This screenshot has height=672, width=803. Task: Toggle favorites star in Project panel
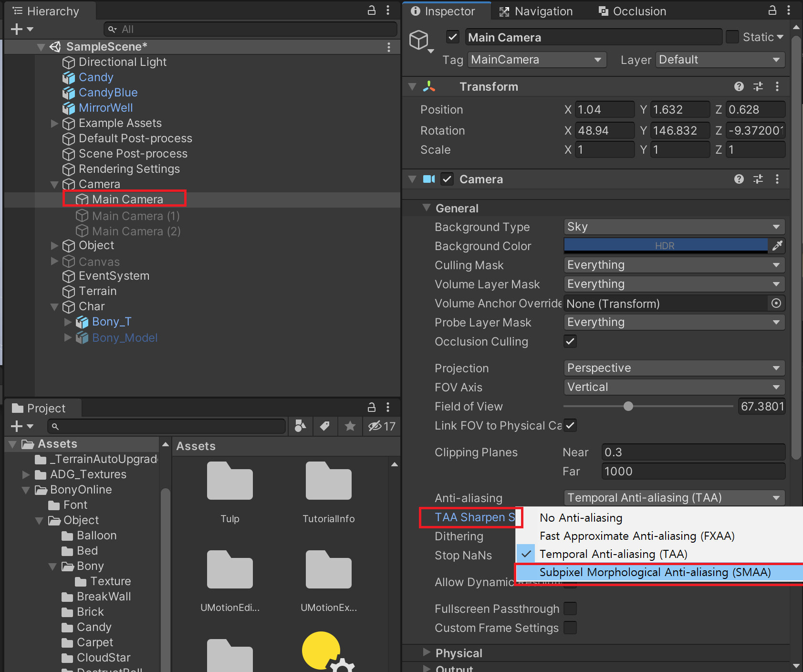[350, 426]
